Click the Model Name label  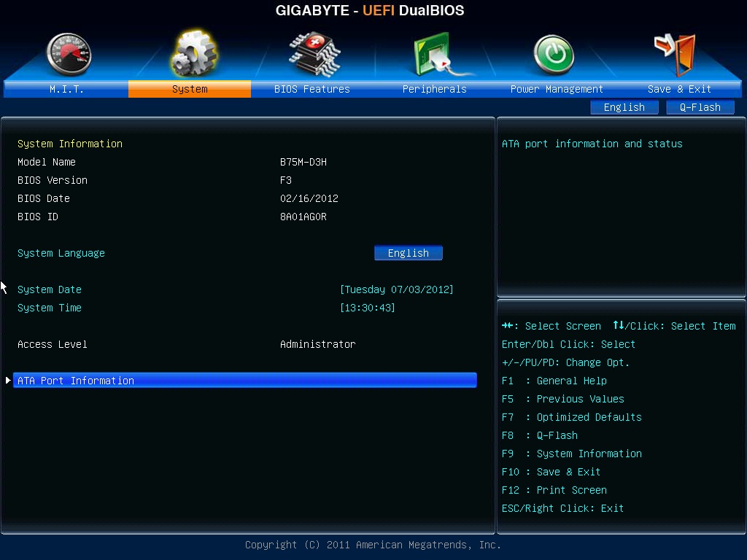click(x=47, y=162)
